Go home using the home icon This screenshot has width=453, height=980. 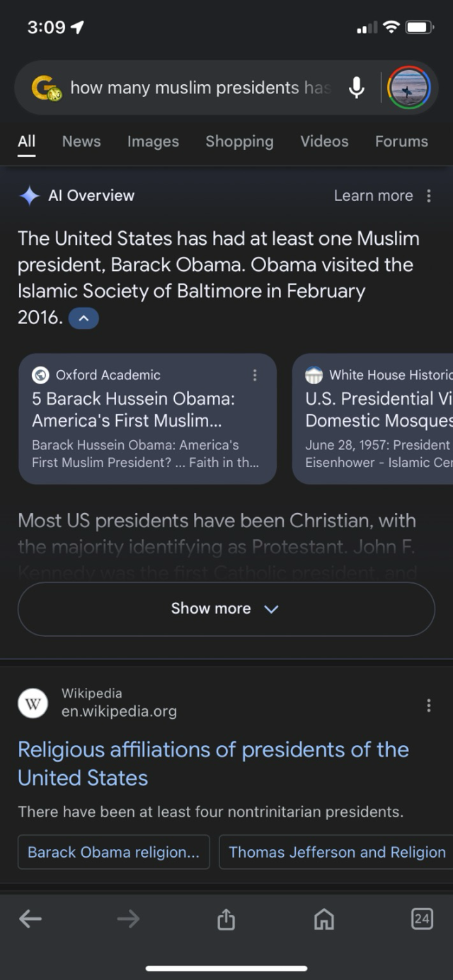[x=323, y=918]
